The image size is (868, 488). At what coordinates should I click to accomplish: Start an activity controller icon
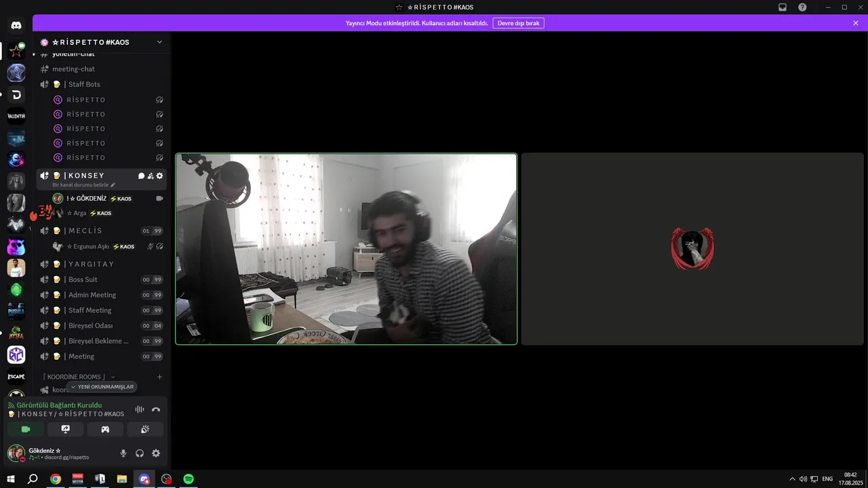105,429
